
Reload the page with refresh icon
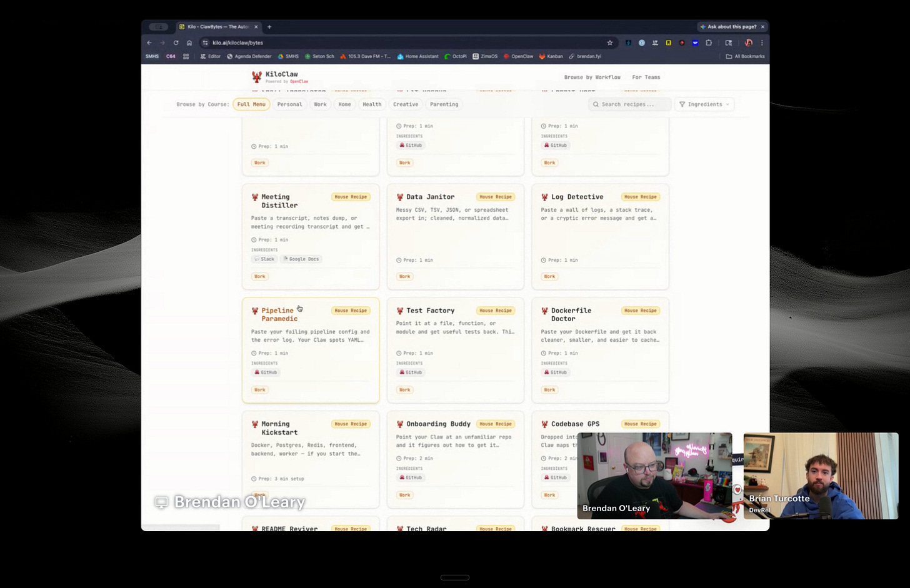(x=176, y=42)
